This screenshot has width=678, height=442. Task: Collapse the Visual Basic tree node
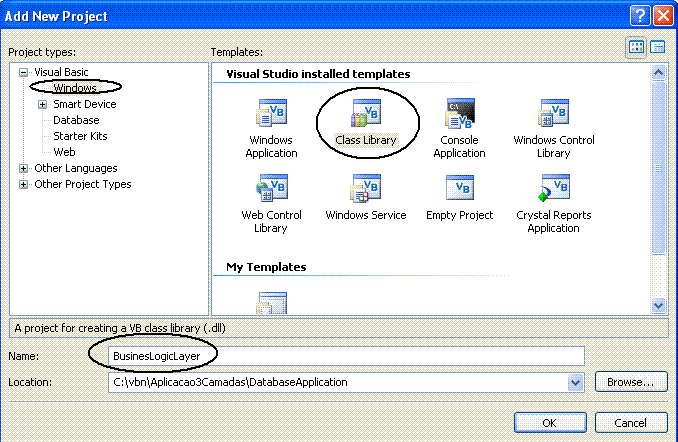click(x=23, y=73)
